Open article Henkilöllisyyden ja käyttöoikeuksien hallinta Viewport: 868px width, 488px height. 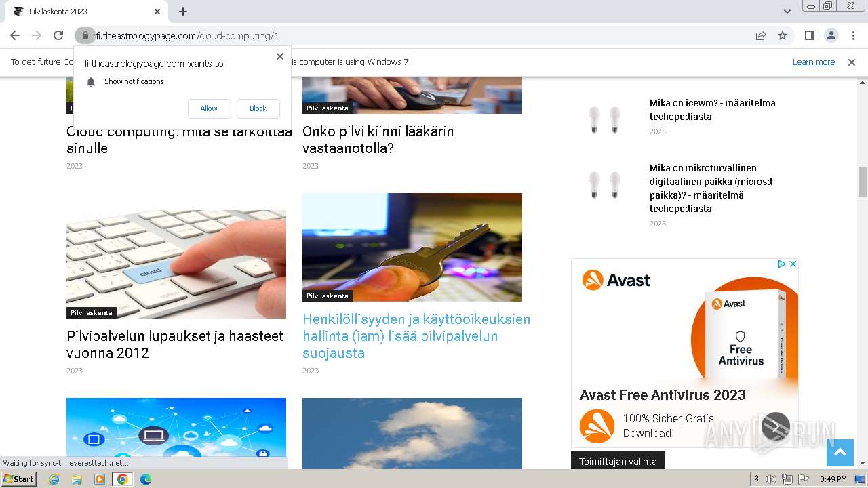[416, 336]
